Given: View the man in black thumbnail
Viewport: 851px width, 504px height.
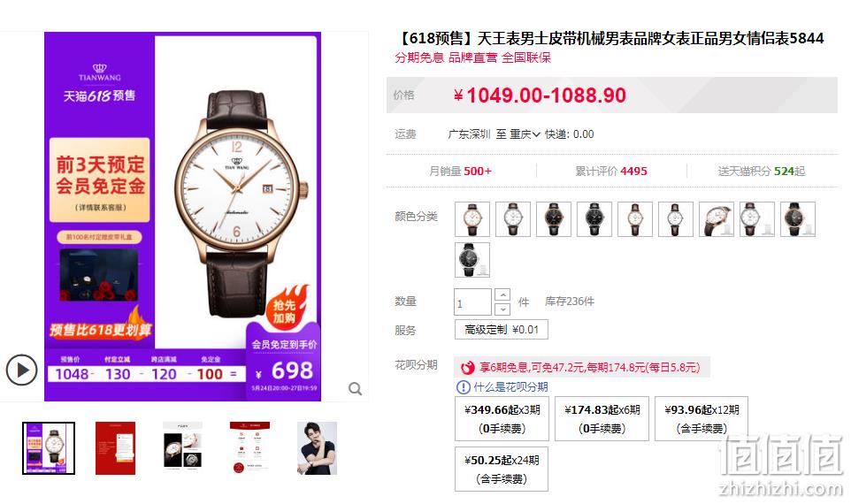Looking at the screenshot, I should point(317,448).
